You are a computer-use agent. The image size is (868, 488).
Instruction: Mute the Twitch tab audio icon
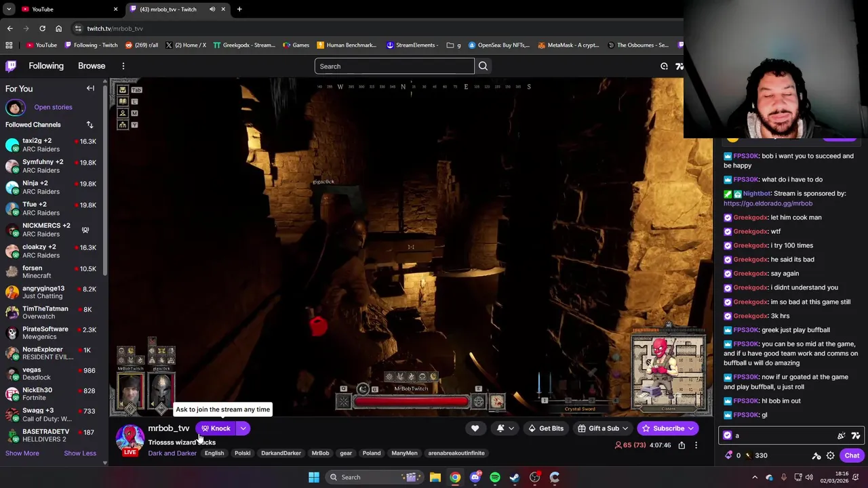pos(212,9)
